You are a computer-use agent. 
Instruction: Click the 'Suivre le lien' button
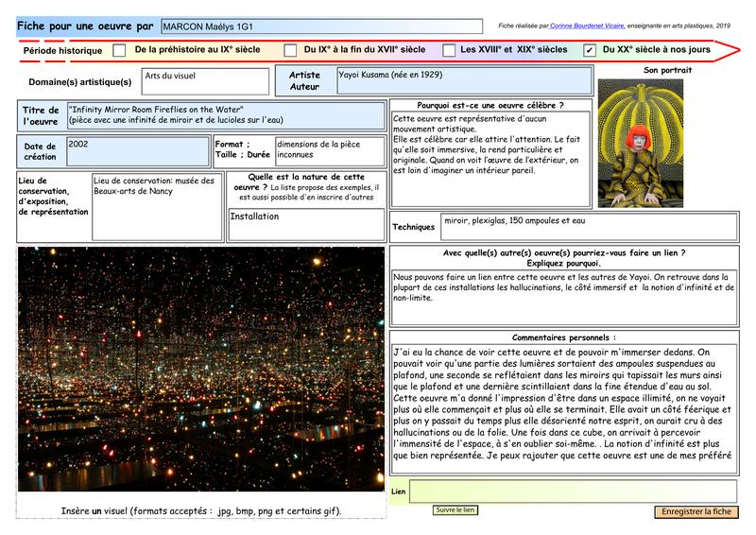pyautogui.click(x=455, y=510)
